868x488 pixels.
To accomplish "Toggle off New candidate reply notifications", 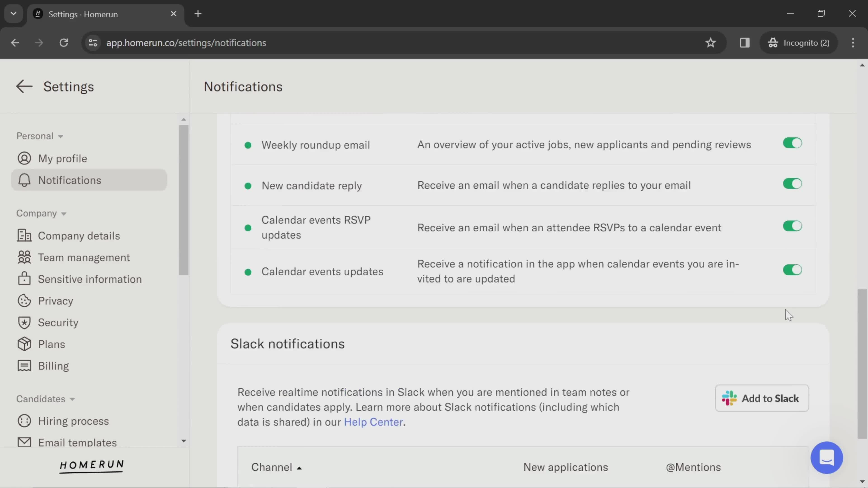I will (x=792, y=184).
